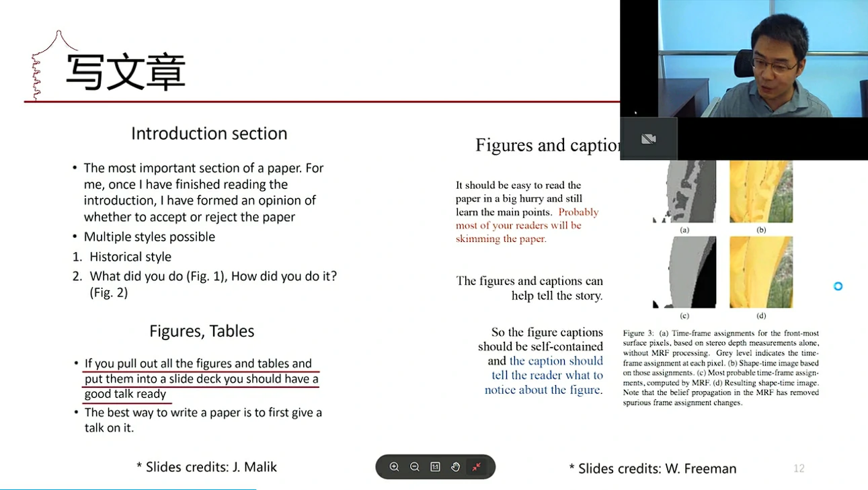Click figure panel (d) yellow image

coord(761,272)
